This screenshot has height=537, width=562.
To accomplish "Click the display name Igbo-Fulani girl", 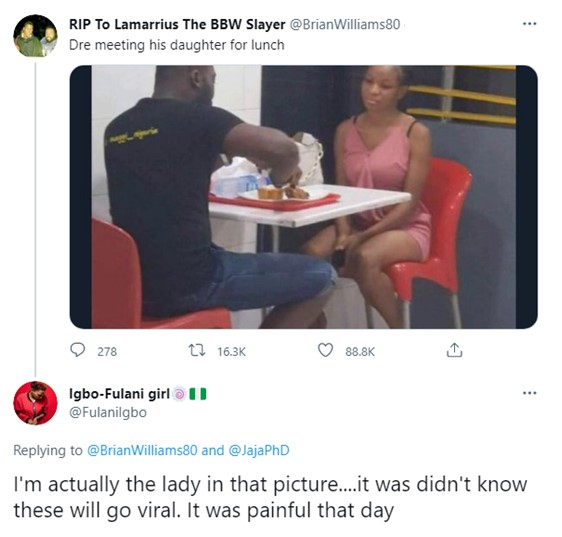I will tap(119, 394).
